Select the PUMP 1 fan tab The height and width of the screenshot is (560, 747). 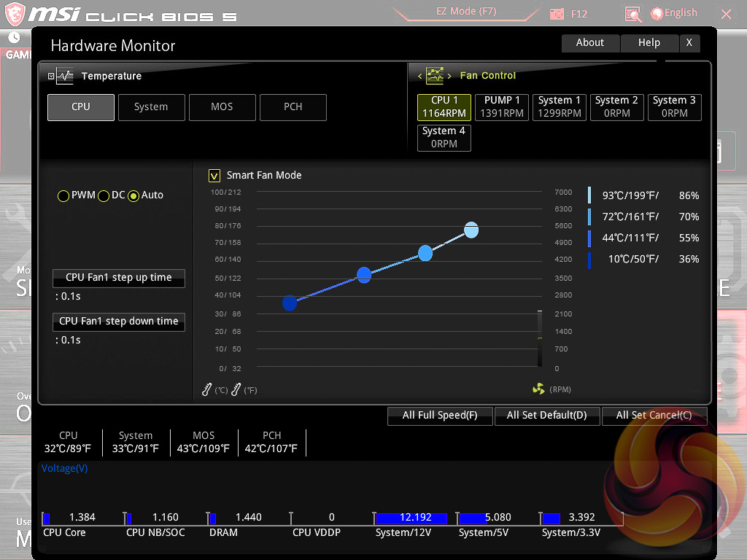[x=502, y=106]
